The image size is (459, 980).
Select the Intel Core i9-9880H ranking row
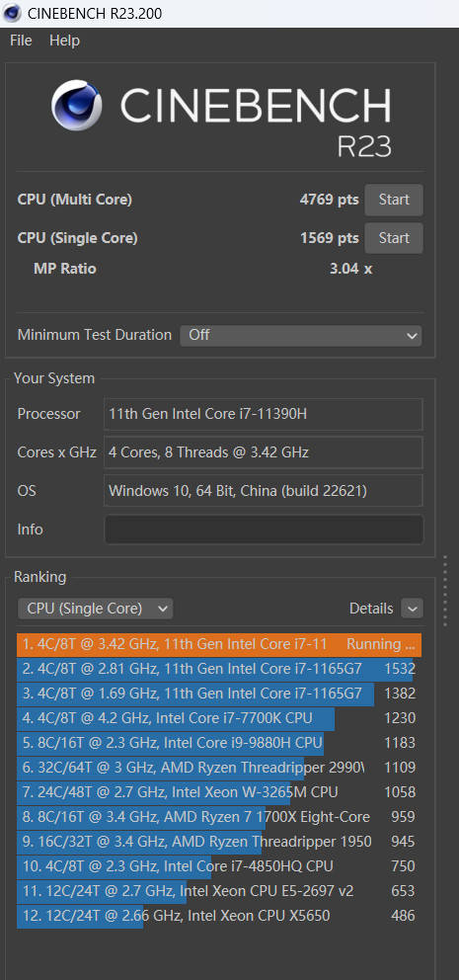tap(219, 743)
